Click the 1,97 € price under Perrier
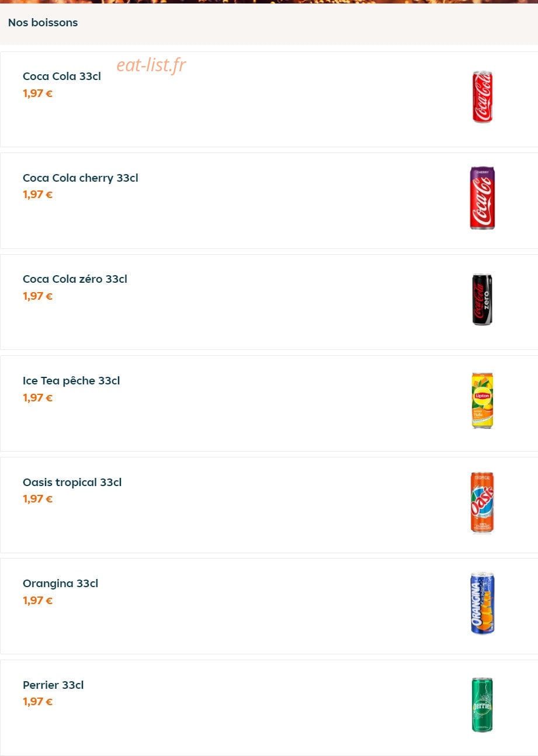 (38, 702)
